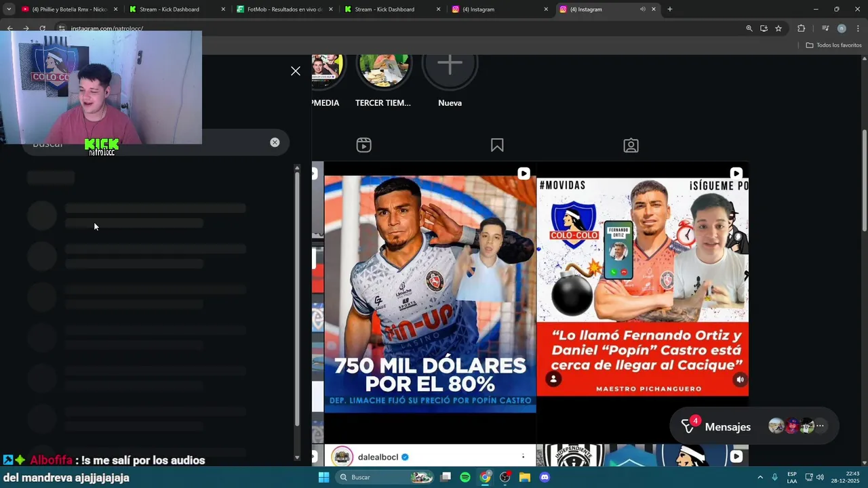This screenshot has height=488, width=868.
Task: Open options menu for dalealbocl post
Action: tap(523, 457)
